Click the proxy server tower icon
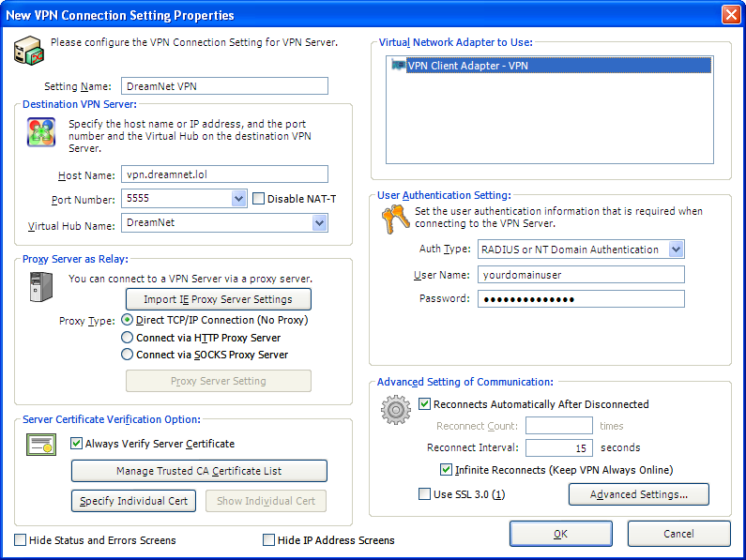746x560 pixels. pos(41,287)
